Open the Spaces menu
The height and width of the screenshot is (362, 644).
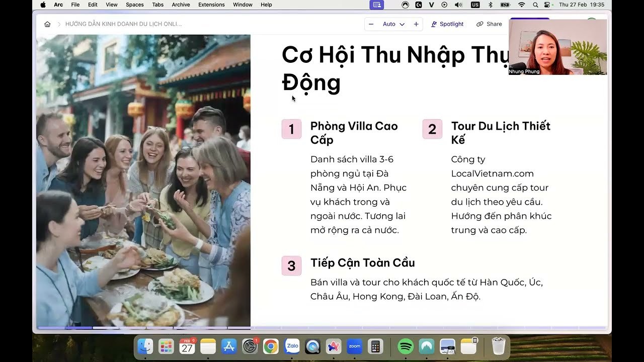134,5
